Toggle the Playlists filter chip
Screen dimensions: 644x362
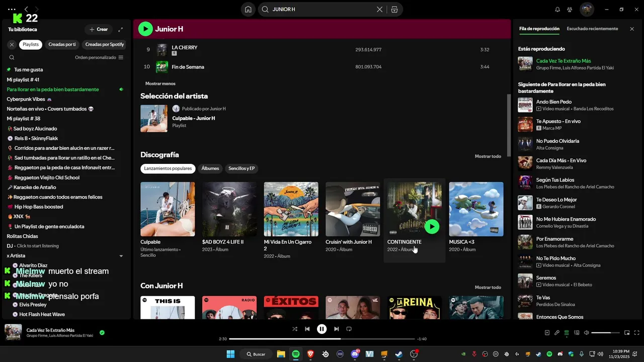(31, 44)
